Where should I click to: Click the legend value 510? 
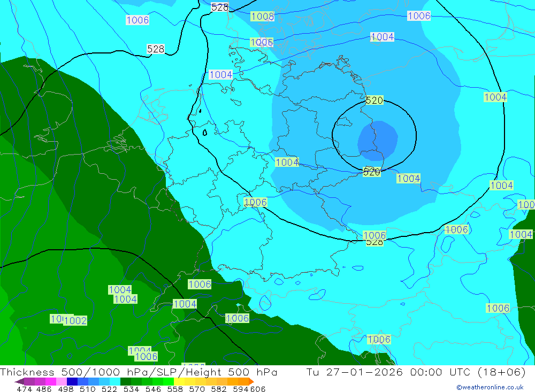[87, 389]
